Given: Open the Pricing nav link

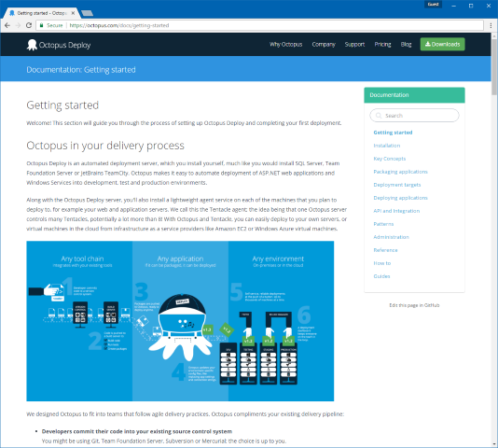Looking at the screenshot, I should pos(382,44).
